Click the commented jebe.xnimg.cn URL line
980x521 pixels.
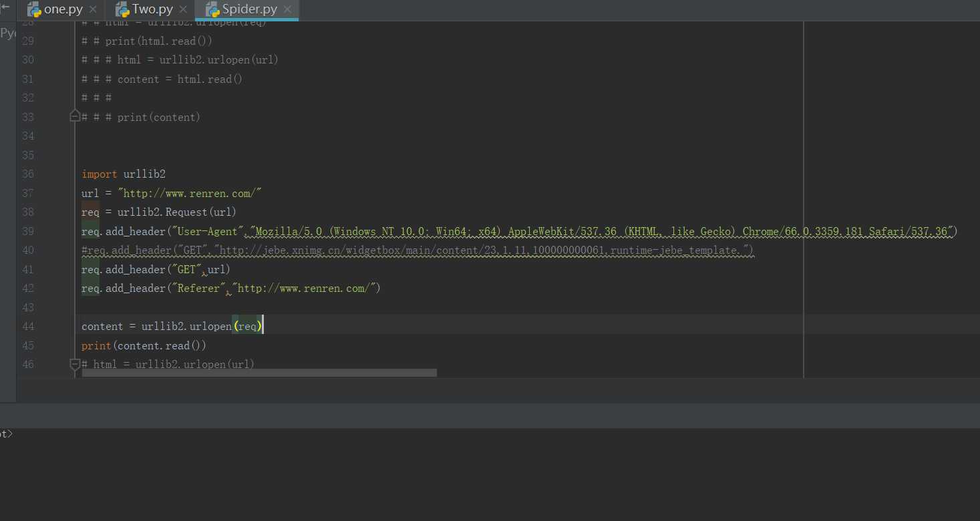click(x=418, y=250)
